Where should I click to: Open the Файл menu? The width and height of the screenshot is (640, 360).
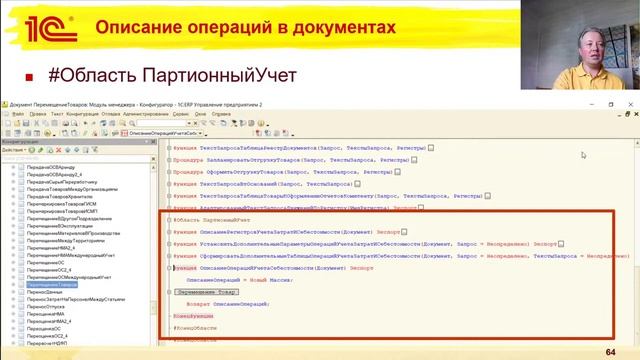(18, 114)
